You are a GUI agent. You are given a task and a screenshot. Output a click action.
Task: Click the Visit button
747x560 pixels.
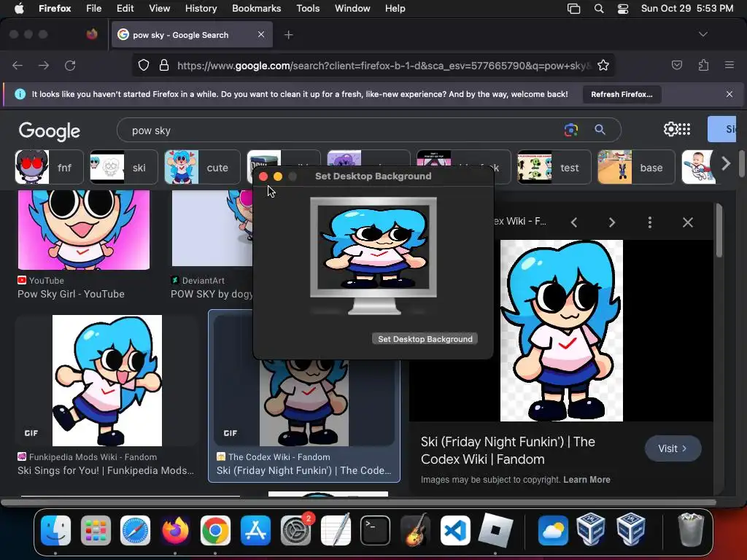(673, 448)
